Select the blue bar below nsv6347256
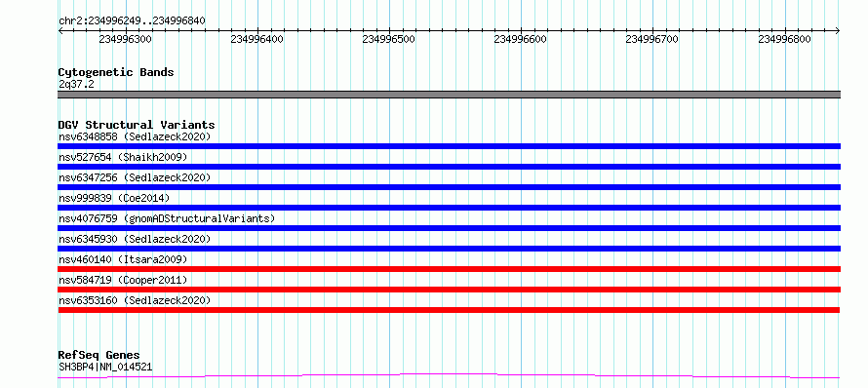This screenshot has height=388, width=868. click(x=449, y=187)
